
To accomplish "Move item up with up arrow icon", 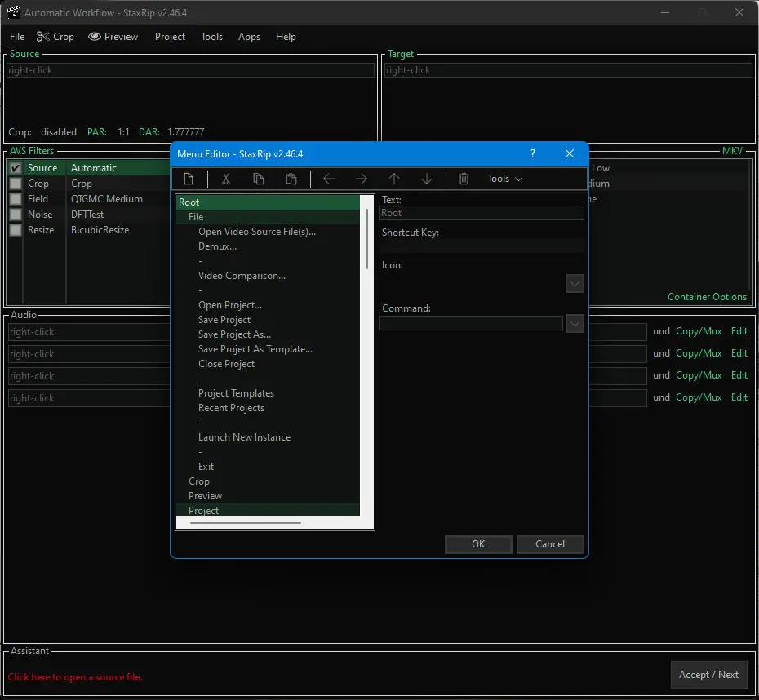I will [x=394, y=179].
